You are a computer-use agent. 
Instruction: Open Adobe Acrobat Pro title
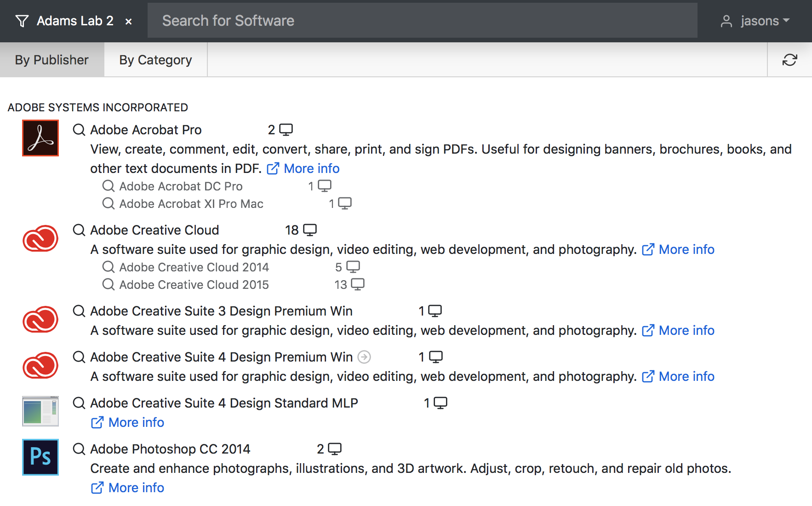tap(146, 130)
